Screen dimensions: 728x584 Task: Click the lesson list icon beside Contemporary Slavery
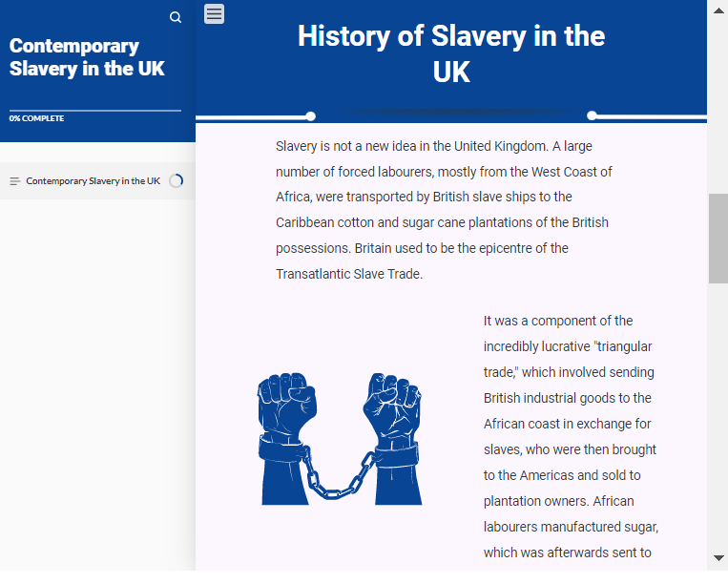point(15,181)
